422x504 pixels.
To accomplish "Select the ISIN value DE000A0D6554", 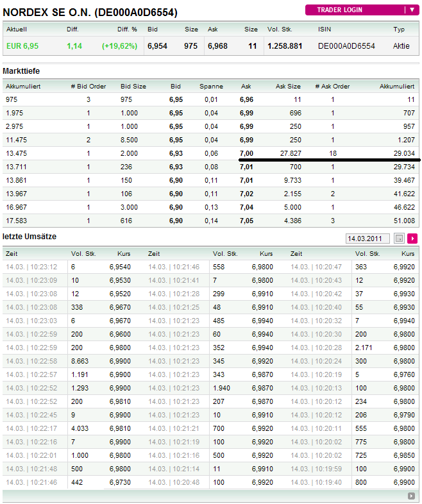I will tap(346, 46).
